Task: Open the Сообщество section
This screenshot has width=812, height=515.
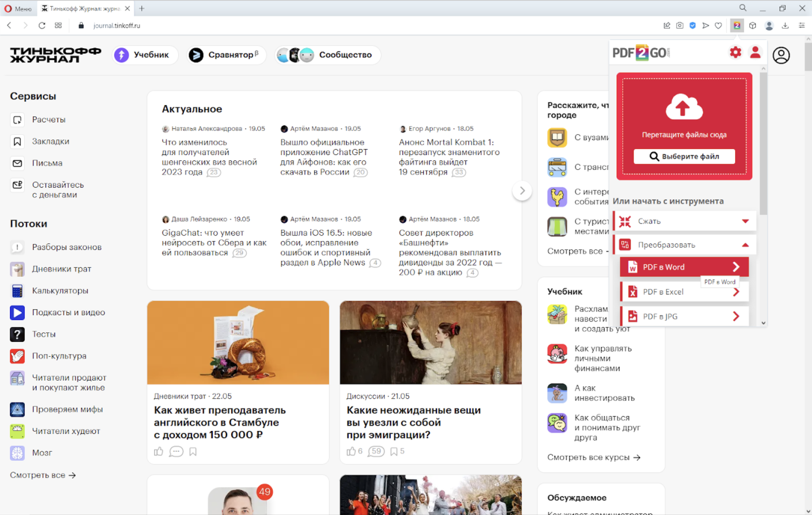Action: [x=328, y=55]
